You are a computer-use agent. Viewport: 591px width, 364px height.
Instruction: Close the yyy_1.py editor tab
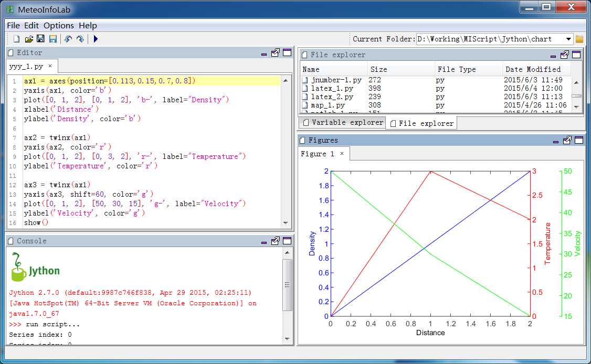coord(50,66)
